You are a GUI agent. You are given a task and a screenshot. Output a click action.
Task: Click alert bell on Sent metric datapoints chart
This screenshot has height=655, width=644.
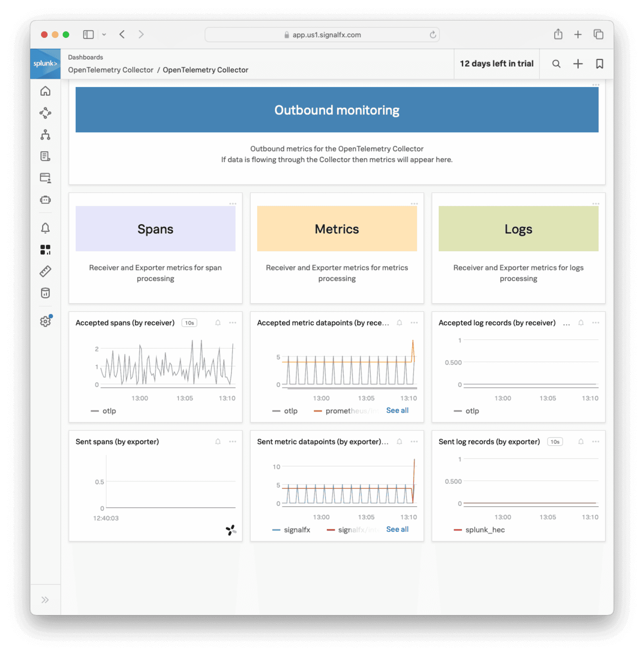(x=399, y=442)
